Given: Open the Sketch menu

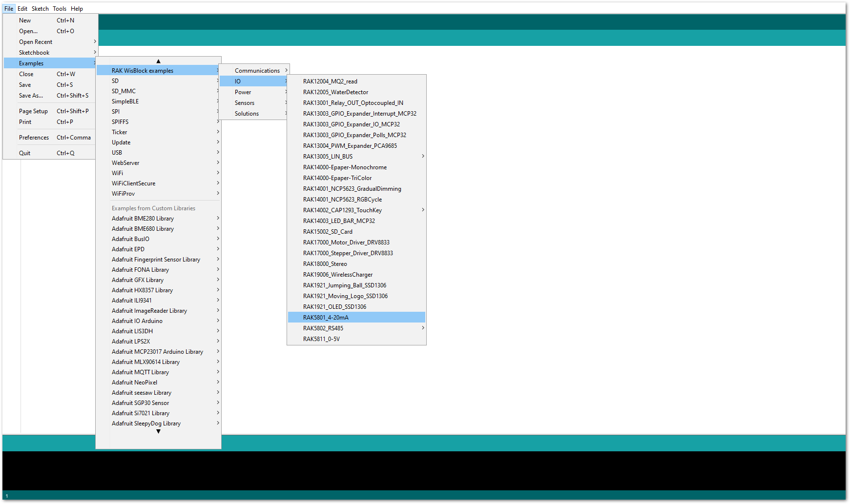Looking at the screenshot, I should 40,8.
